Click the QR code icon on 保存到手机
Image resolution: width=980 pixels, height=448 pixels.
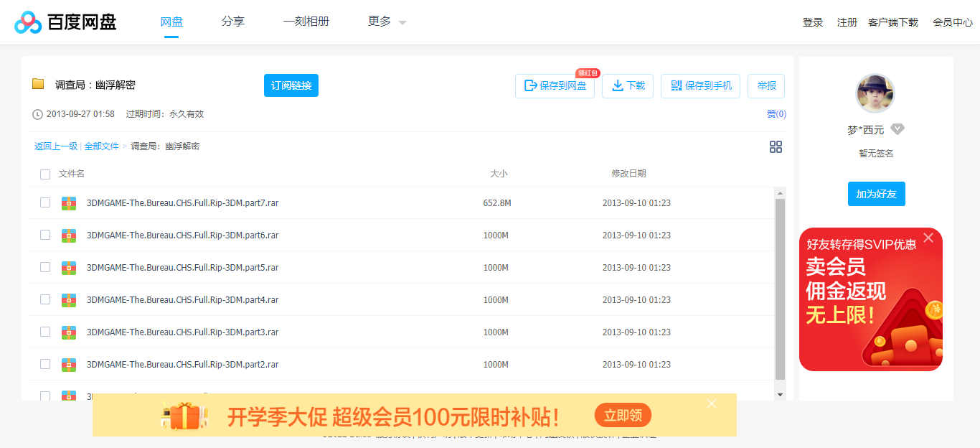675,85
